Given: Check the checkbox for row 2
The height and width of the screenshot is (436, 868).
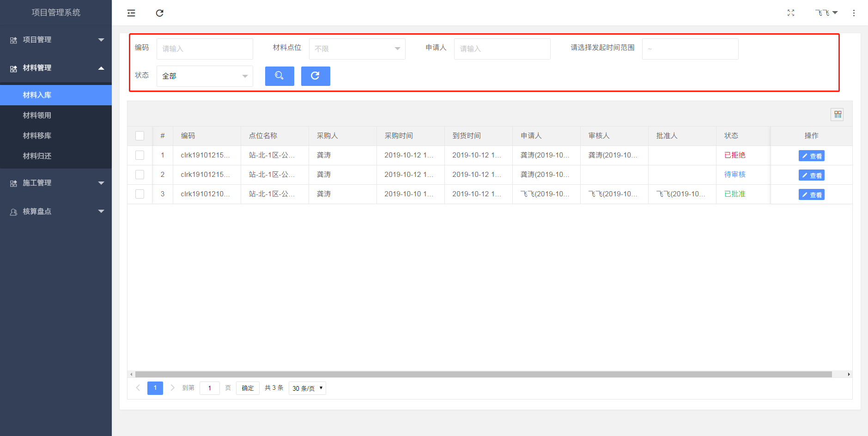Looking at the screenshot, I should coord(140,175).
